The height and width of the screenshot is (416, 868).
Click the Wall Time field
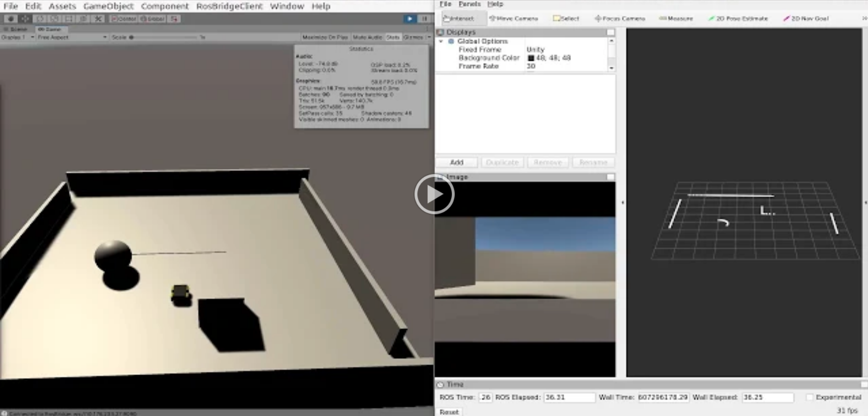point(663,397)
